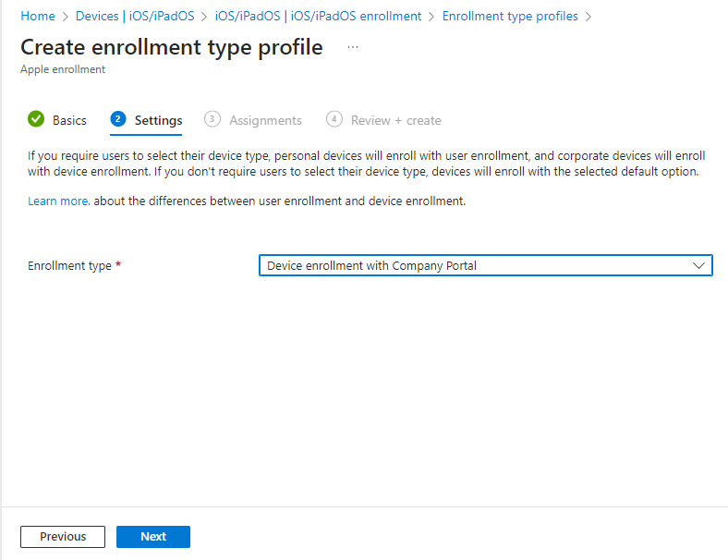Click the green checkmark icon beside Basics

(36, 119)
